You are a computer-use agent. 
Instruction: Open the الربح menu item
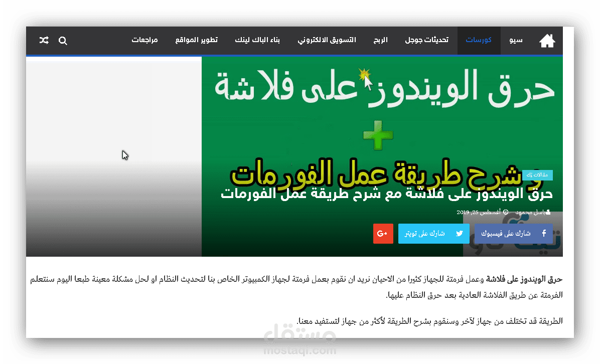tap(380, 40)
